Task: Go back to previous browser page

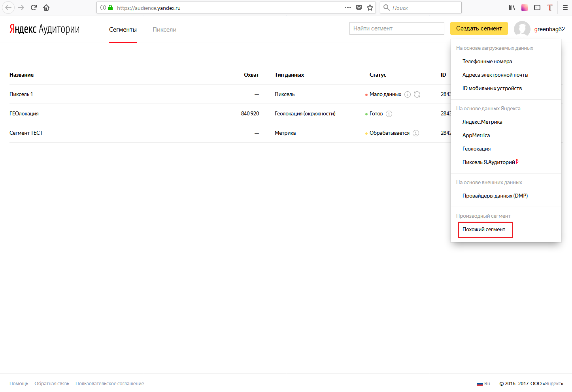Action: click(8, 8)
